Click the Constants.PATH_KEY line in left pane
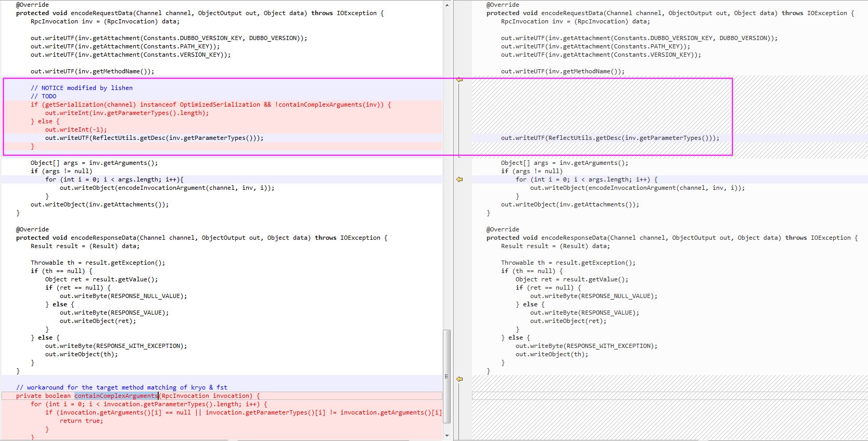Image resolution: width=868 pixels, height=441 pixels. point(125,46)
